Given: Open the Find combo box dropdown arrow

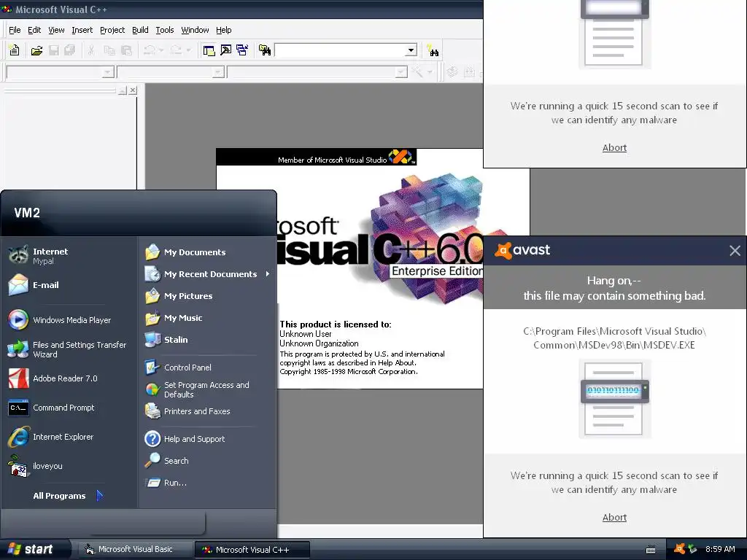Looking at the screenshot, I should [411, 50].
